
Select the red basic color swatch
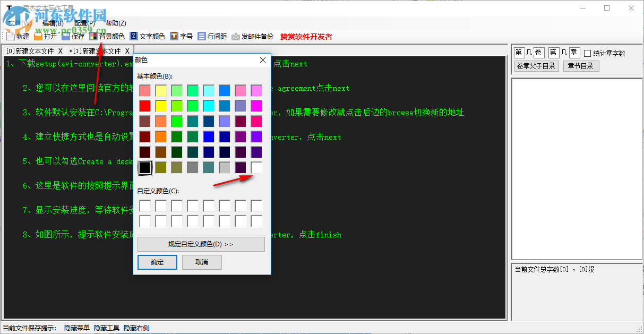tap(144, 106)
